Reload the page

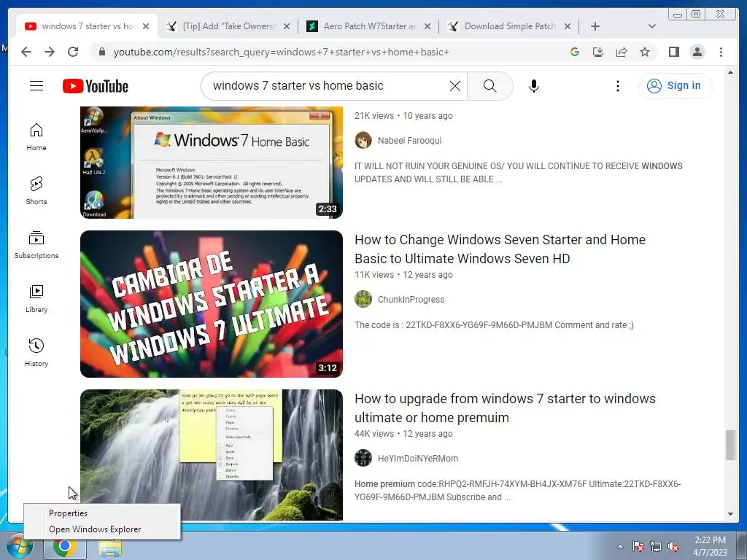73,52
